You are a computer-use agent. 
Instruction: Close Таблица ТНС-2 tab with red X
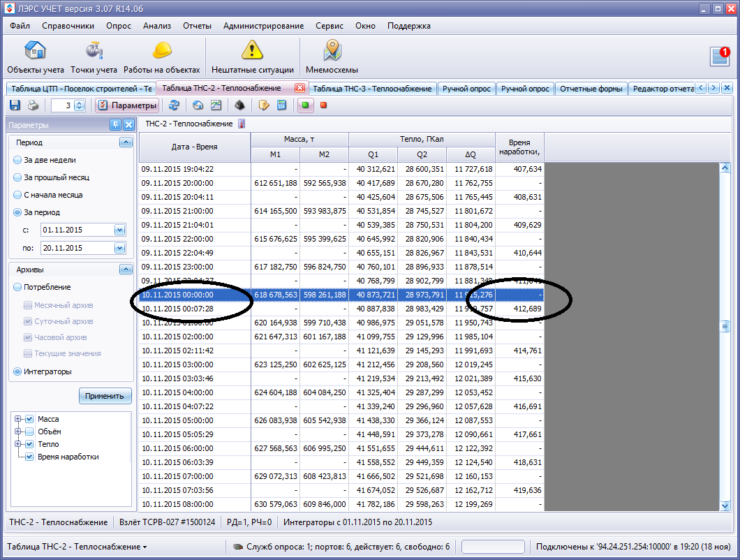pos(299,88)
